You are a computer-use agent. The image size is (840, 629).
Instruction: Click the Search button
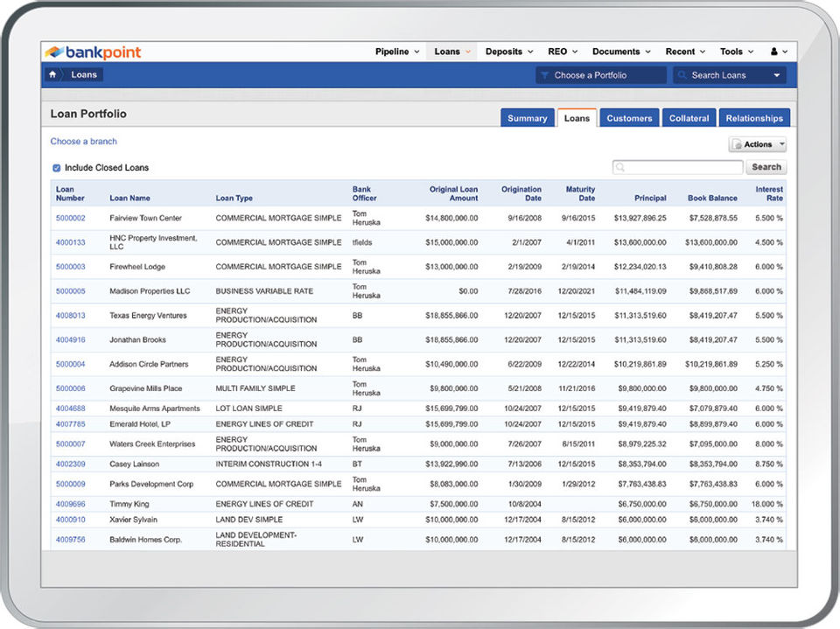pyautogui.click(x=766, y=167)
